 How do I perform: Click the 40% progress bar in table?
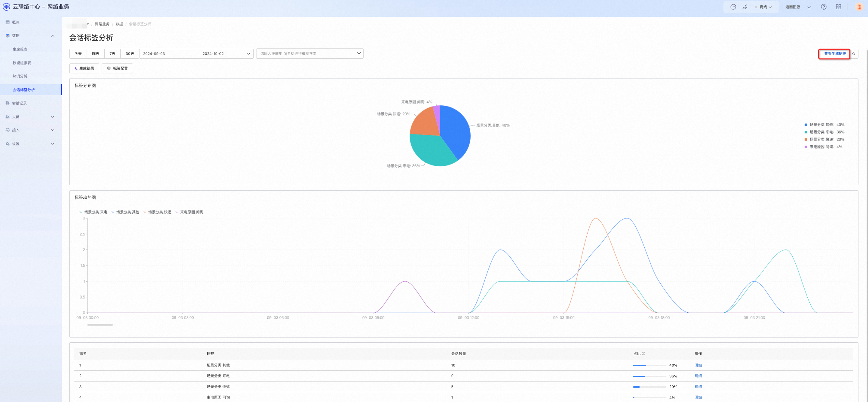(649, 365)
